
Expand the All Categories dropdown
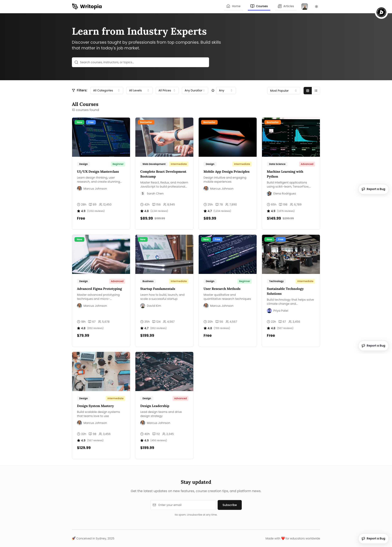point(106,90)
